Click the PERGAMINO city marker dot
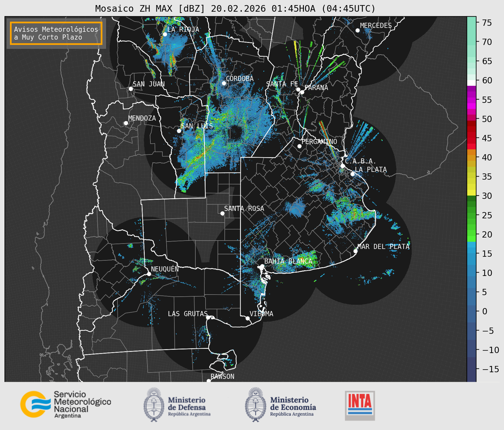504x430 pixels. (299, 146)
